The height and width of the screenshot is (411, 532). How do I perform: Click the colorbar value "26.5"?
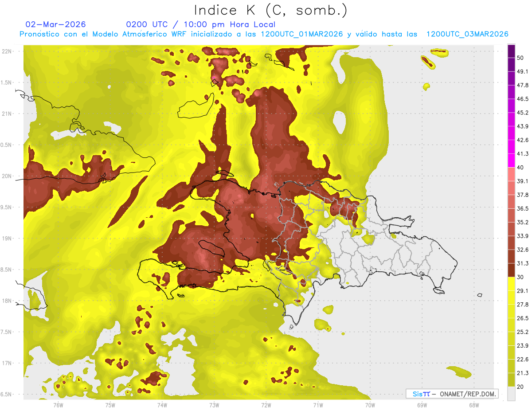coord(523,318)
